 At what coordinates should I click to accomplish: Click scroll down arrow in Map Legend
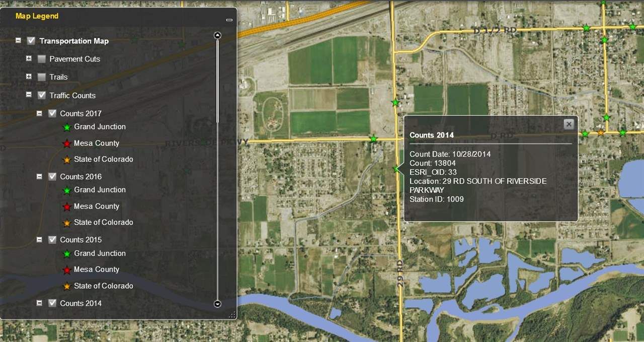pyautogui.click(x=217, y=304)
